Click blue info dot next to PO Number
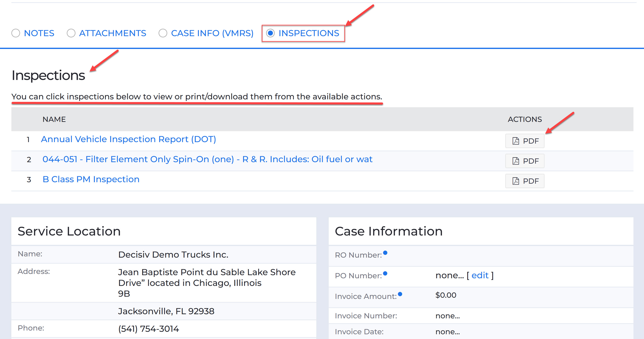The image size is (644, 339). [x=385, y=273]
